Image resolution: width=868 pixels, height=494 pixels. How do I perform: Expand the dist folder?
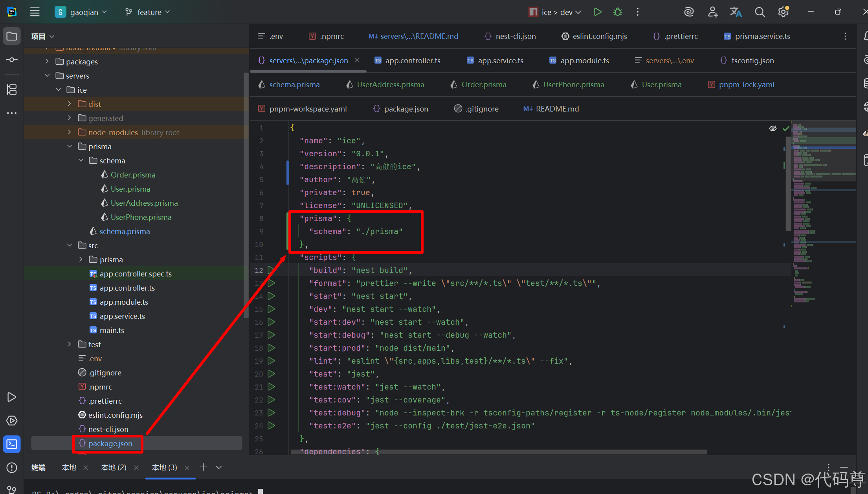tap(70, 104)
